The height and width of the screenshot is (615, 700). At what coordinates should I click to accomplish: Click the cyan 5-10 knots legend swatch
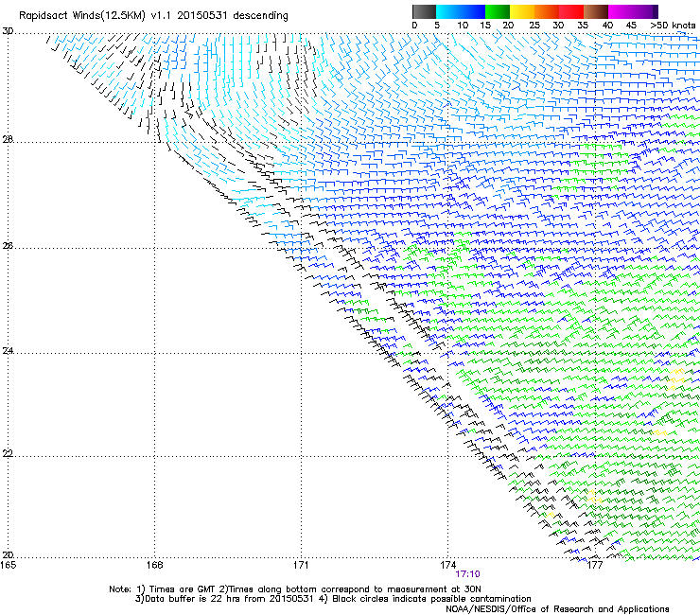coord(447,11)
